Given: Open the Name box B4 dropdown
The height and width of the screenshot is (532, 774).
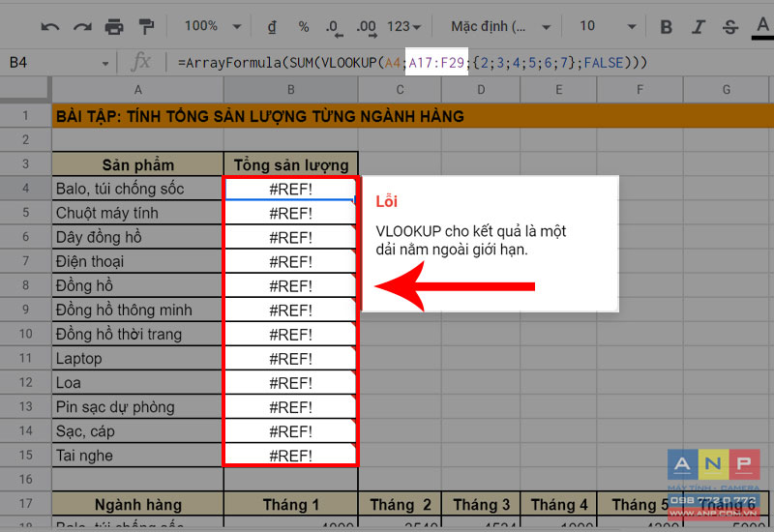Looking at the screenshot, I should (x=105, y=63).
